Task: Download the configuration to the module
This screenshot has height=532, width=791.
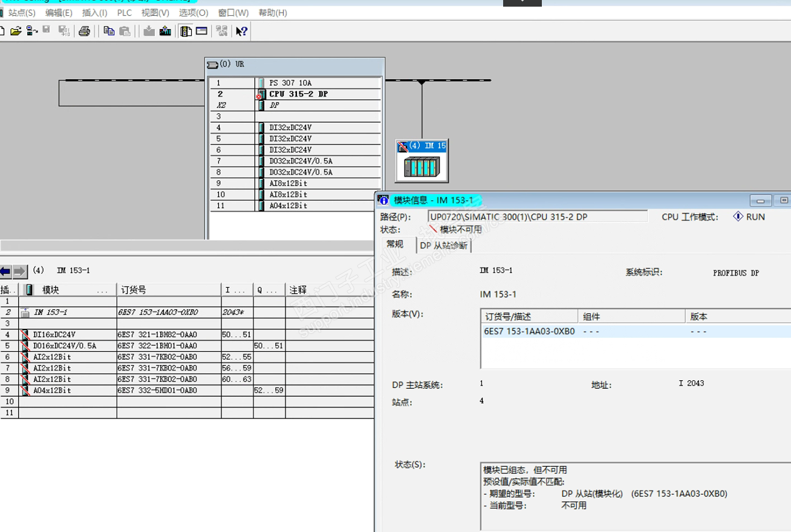Action: coord(149,31)
